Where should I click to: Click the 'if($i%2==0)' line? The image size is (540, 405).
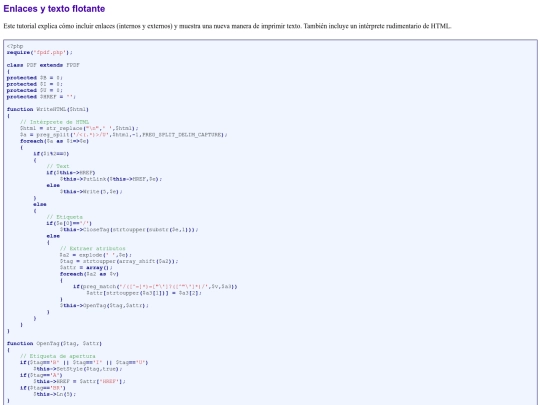tap(51, 154)
